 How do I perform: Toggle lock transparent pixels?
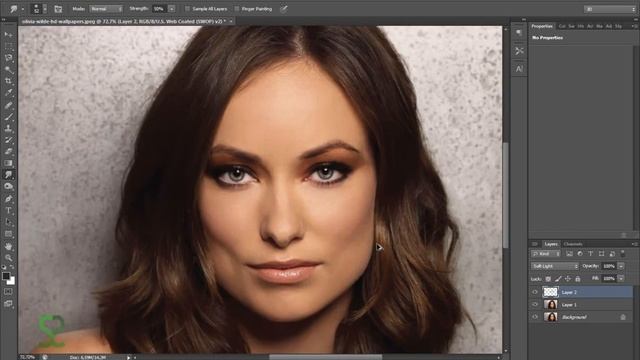click(548, 279)
